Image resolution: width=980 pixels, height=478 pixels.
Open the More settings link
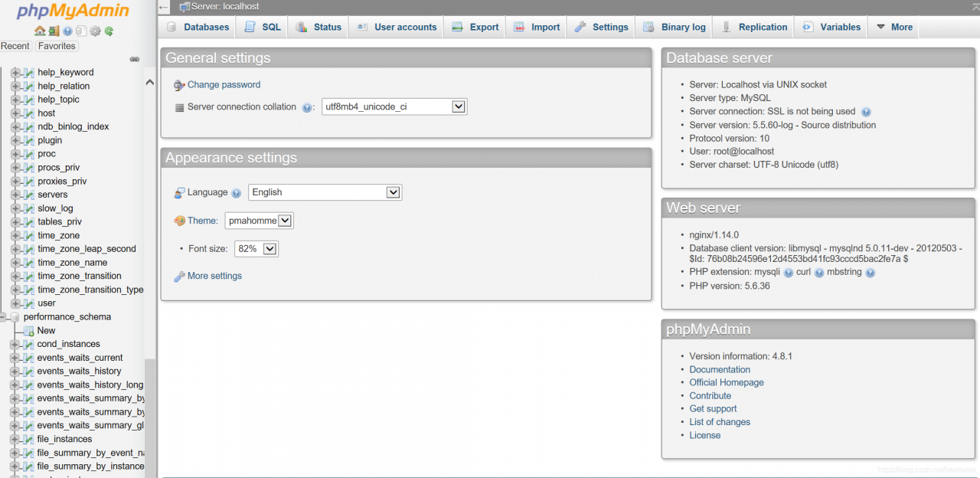coord(214,276)
